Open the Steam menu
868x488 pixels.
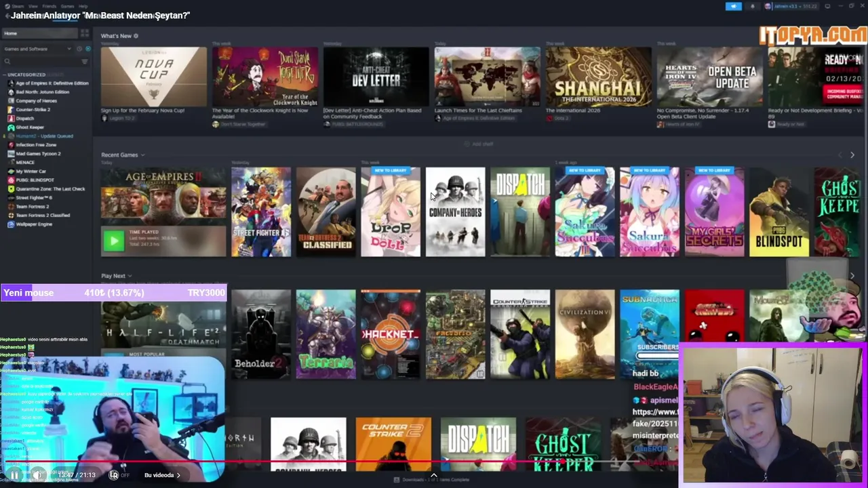click(x=16, y=6)
